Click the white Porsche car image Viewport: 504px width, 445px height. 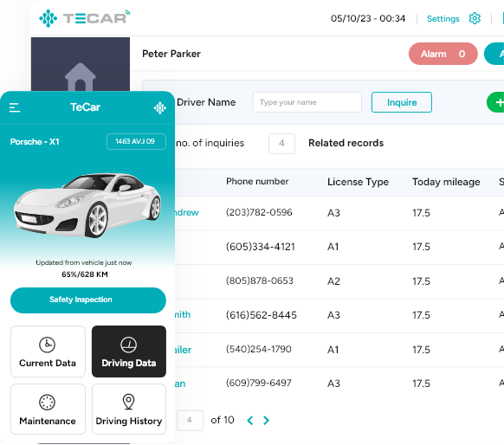point(87,205)
